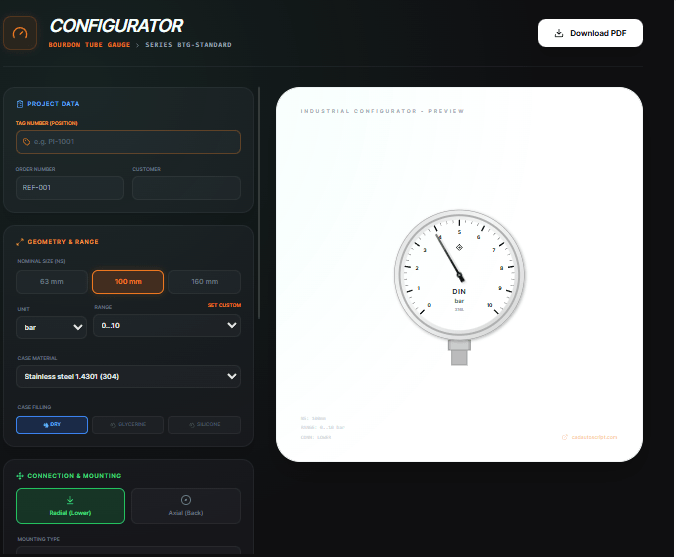Select the 63 mm nominal size
676x557 pixels.
pyautogui.click(x=52, y=282)
